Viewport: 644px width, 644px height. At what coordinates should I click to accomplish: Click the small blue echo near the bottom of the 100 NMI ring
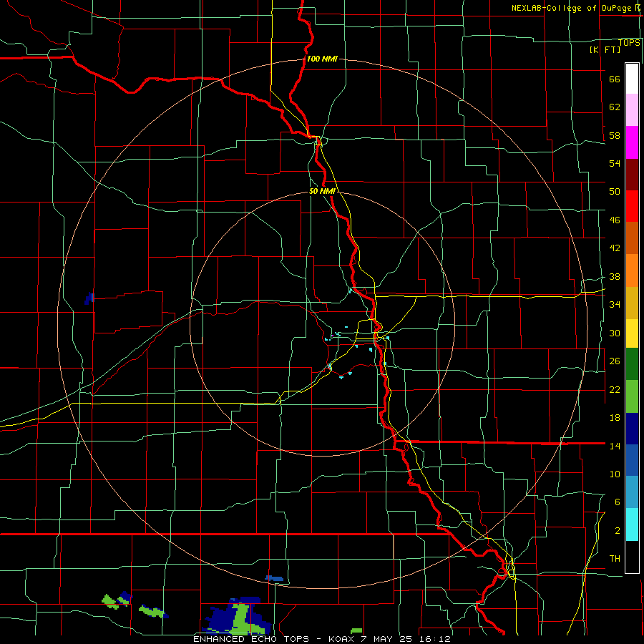click(x=274, y=578)
